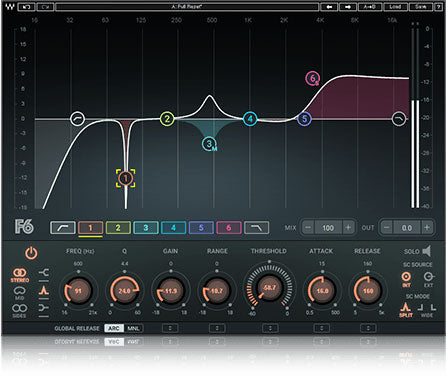Set sidechain source to INT
446x377 pixels.
(406, 279)
